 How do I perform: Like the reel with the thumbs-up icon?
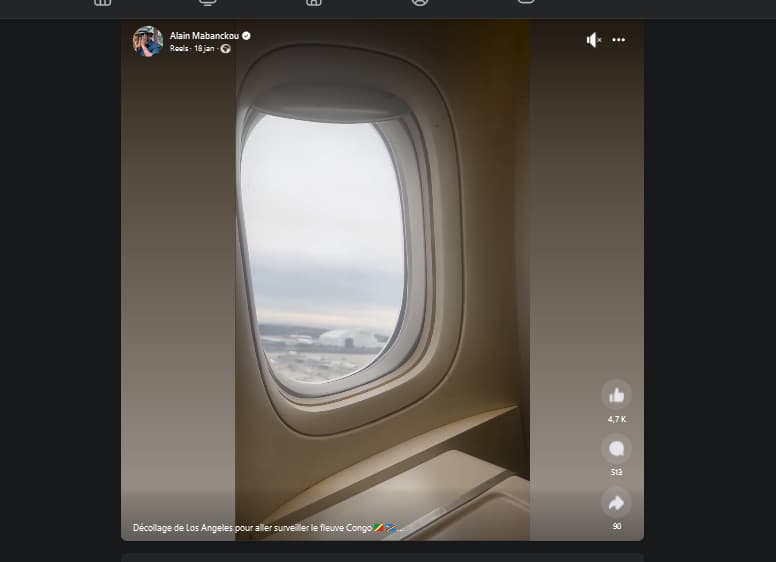pyautogui.click(x=616, y=395)
